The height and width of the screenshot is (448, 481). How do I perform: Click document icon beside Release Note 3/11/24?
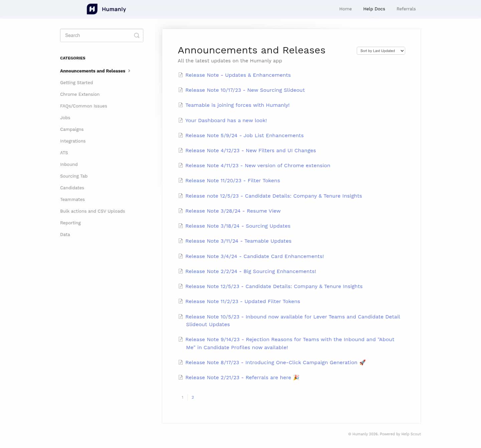tap(181, 241)
